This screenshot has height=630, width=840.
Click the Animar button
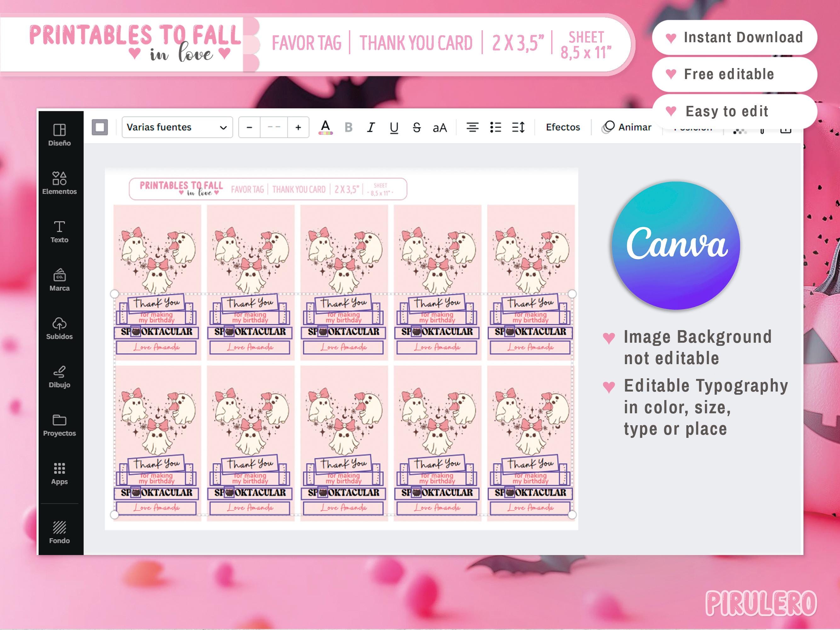(x=626, y=127)
